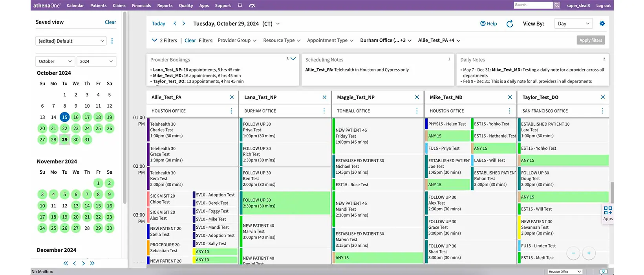This screenshot has height=275, width=644.
Task: Click the Today link
Action: tap(158, 24)
